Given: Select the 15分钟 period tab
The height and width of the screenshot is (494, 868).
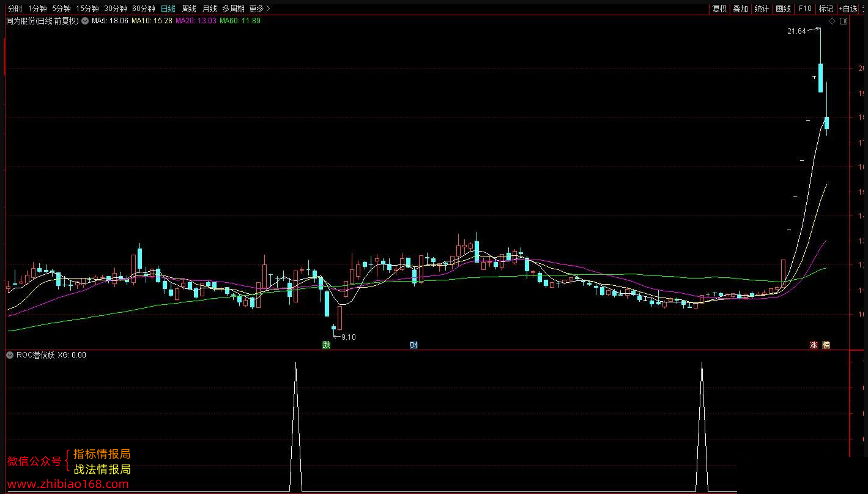Looking at the screenshot, I should tap(87, 9).
